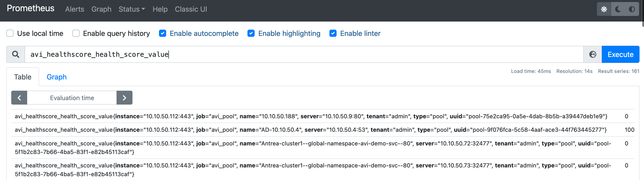Select the auto theme half-circle icon
The height and width of the screenshot is (180, 644).
632,9
